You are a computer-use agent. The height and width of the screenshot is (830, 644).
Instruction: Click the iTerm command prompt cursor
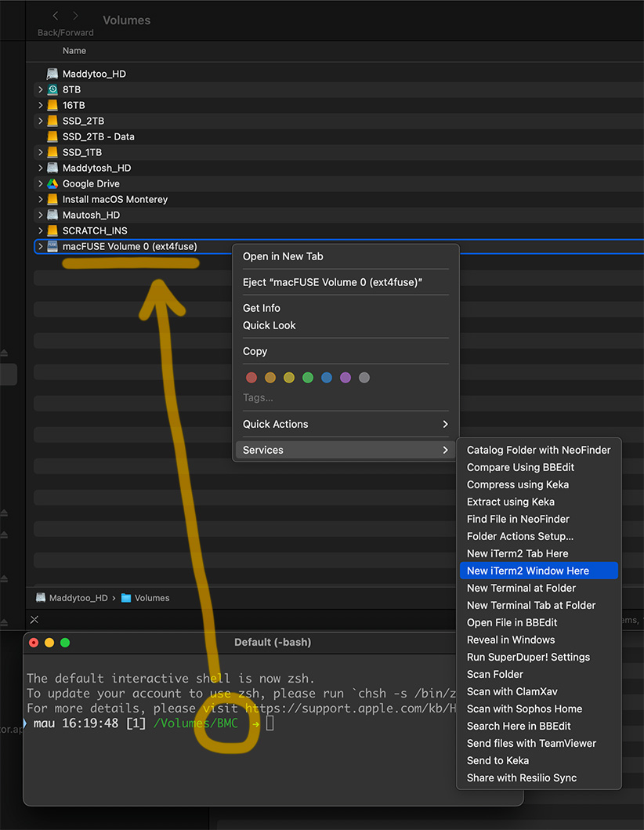point(270,723)
